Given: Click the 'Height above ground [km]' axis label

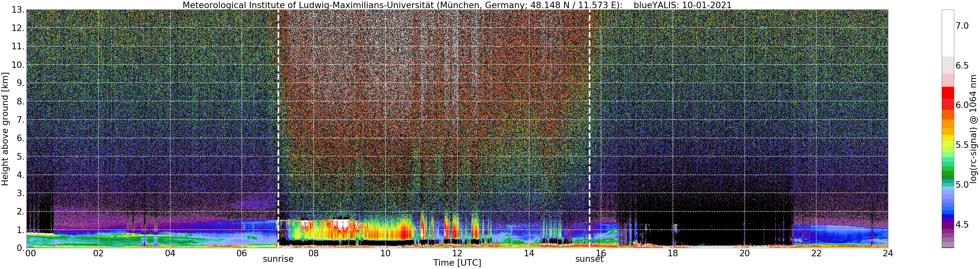Looking at the screenshot, I should [x=5, y=129].
